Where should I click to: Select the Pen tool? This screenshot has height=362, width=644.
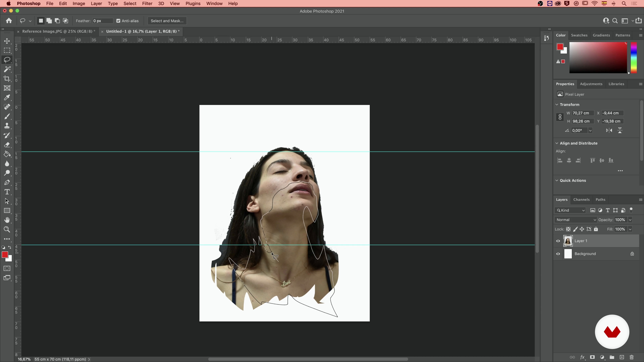click(x=7, y=182)
